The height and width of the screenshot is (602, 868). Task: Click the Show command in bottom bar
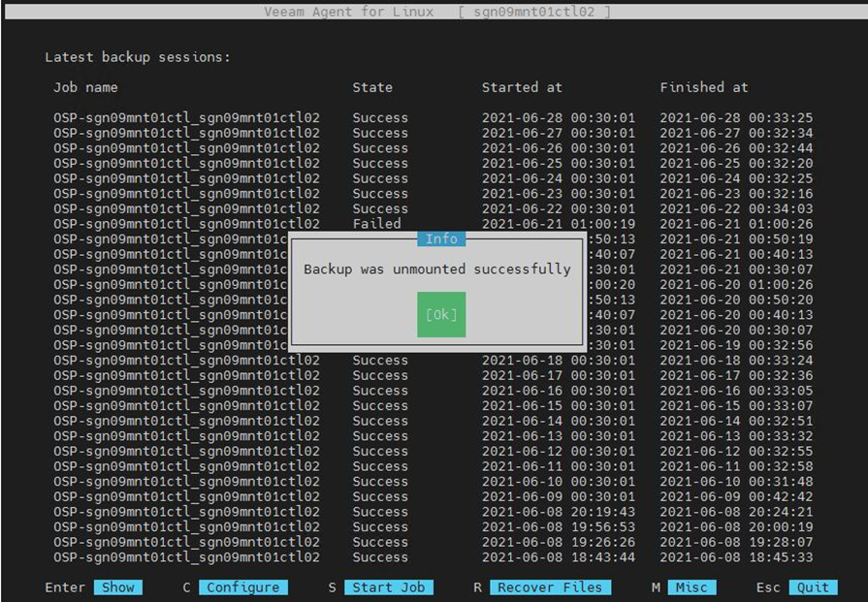point(117,587)
